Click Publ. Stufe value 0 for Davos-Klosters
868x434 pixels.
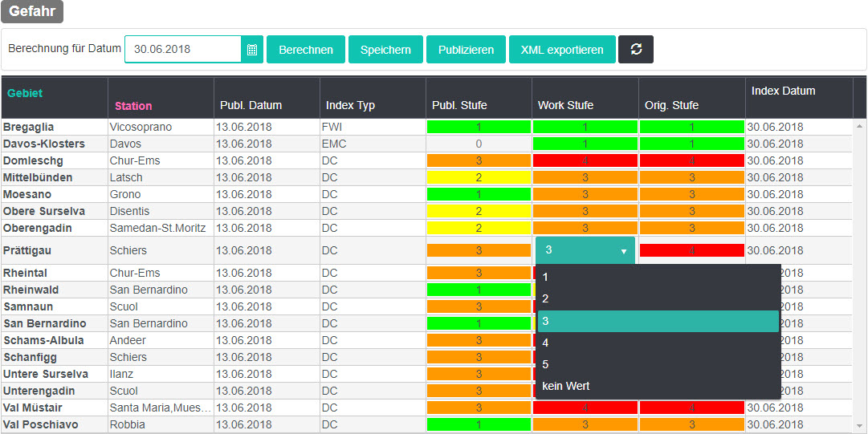(x=479, y=144)
